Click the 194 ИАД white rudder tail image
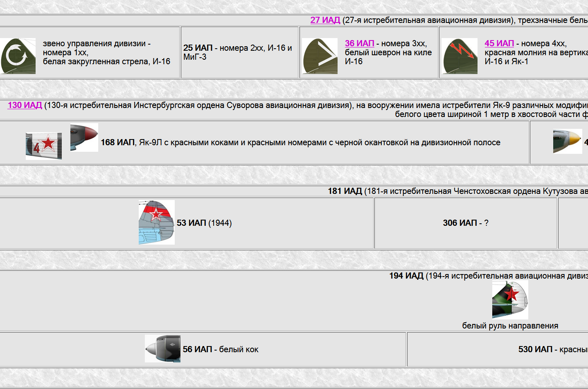The image size is (588, 389). [510, 300]
